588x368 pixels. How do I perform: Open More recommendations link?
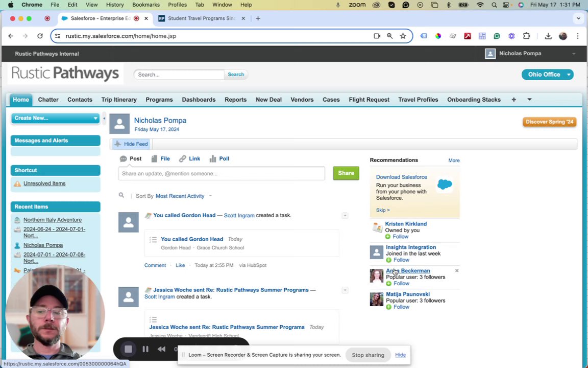pyautogui.click(x=454, y=160)
